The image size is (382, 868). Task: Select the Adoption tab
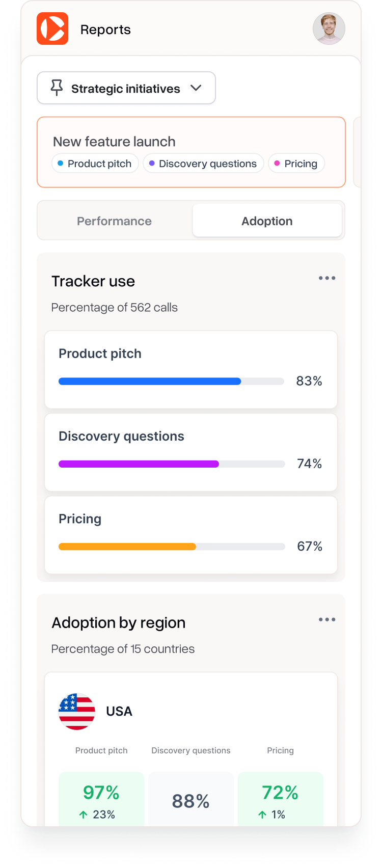267,221
